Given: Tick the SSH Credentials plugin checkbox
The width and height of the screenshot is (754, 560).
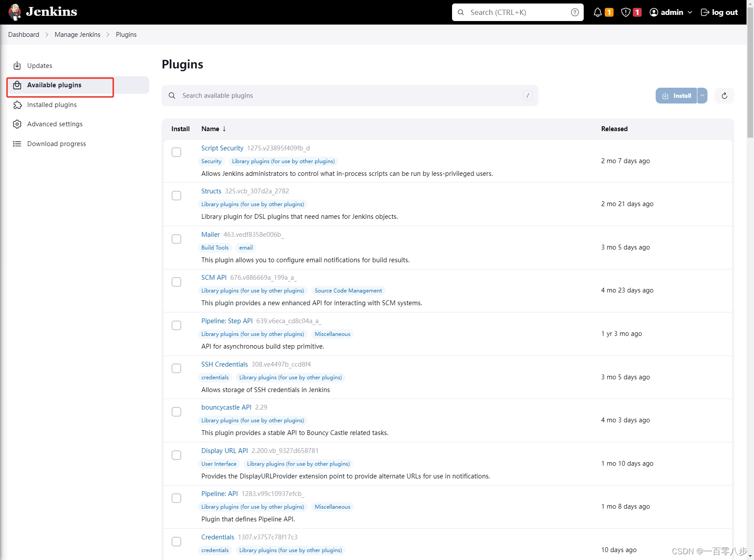Looking at the screenshot, I should coord(176,368).
